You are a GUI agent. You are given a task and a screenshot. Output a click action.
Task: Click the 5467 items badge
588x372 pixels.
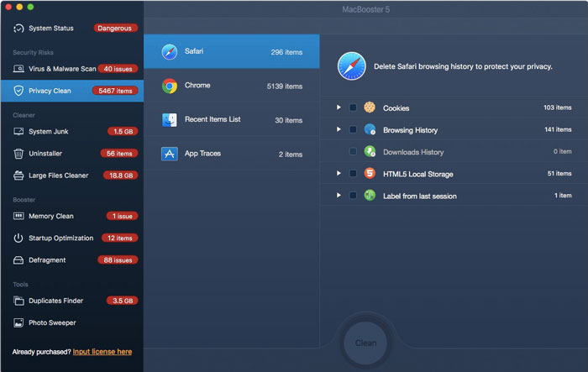click(x=115, y=91)
